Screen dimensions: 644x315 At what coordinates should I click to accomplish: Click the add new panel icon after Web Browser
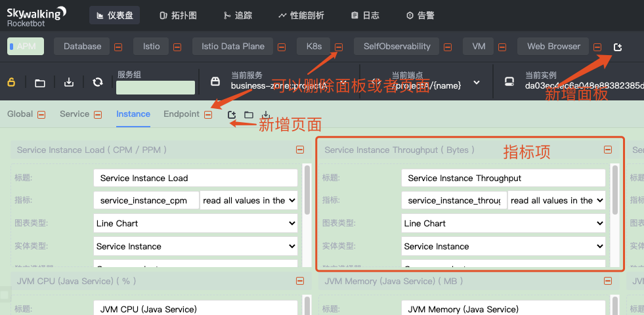pos(617,47)
